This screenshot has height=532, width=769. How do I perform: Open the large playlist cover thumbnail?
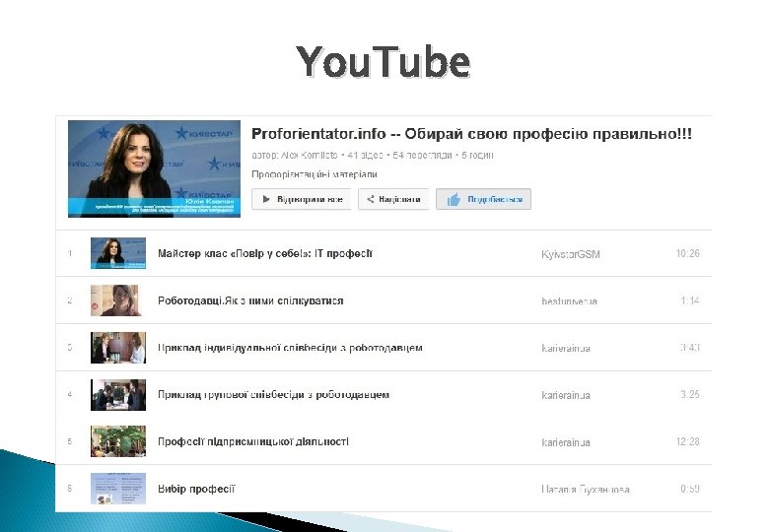tap(155, 168)
